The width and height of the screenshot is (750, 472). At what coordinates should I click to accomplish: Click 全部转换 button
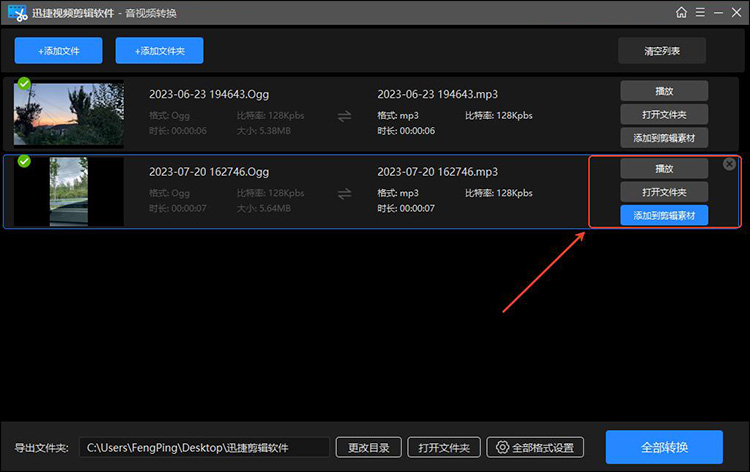664,447
